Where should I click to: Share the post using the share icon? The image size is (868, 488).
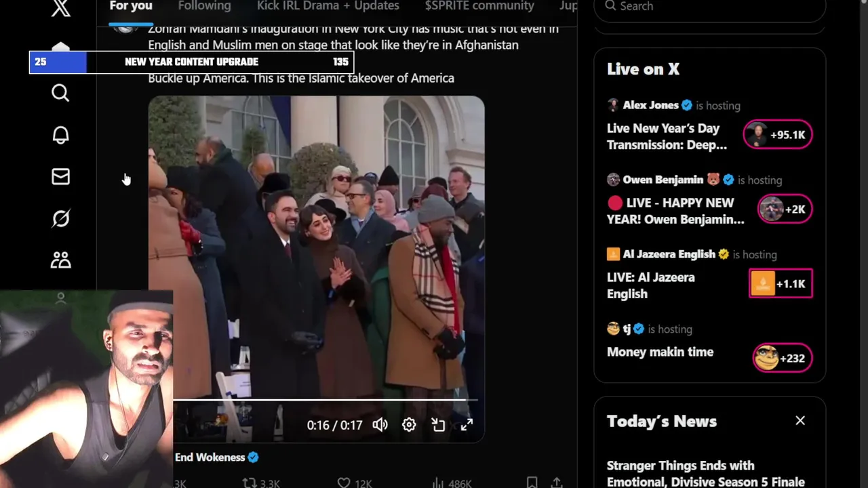[557, 483]
